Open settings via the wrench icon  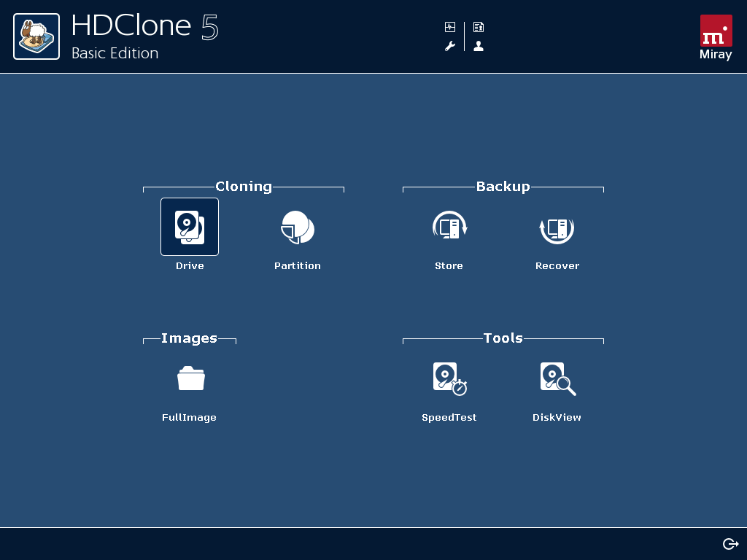point(449,46)
